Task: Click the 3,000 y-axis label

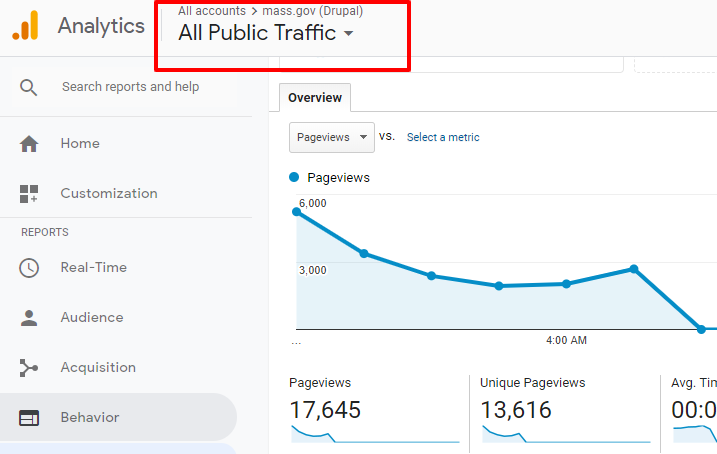Action: [313, 270]
